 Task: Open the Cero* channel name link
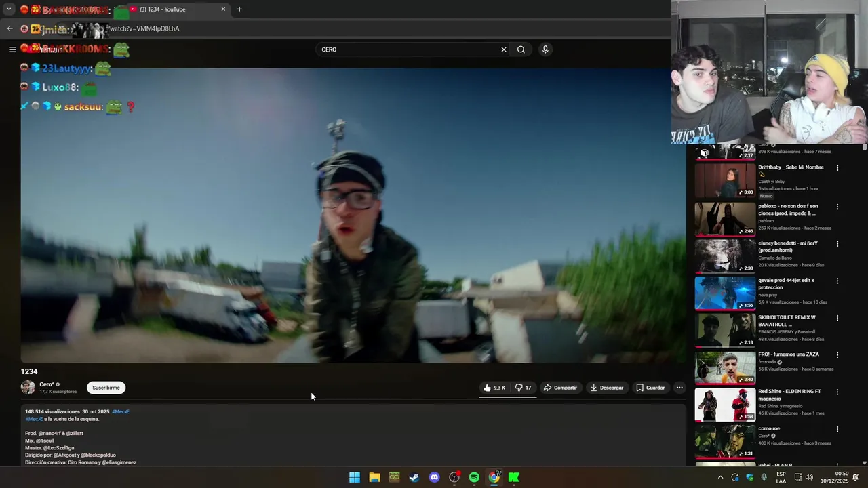pyautogui.click(x=47, y=384)
